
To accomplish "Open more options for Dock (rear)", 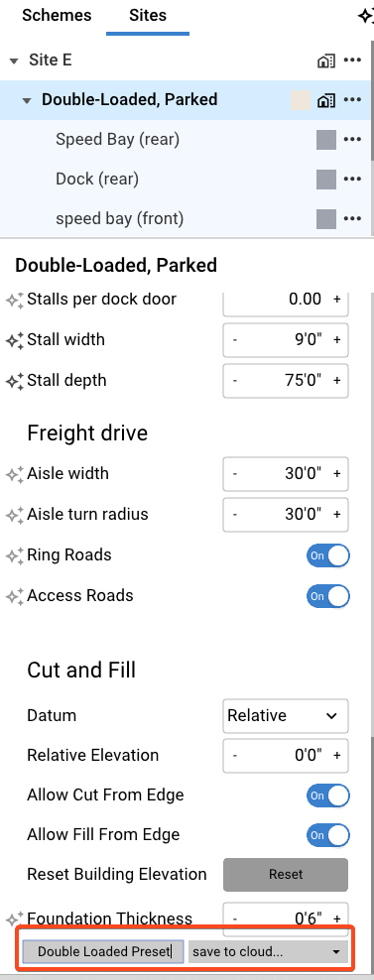I will coord(353,180).
